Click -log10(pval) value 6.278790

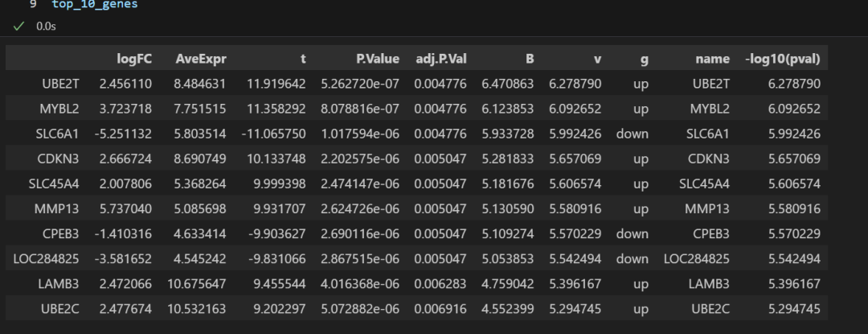click(794, 84)
